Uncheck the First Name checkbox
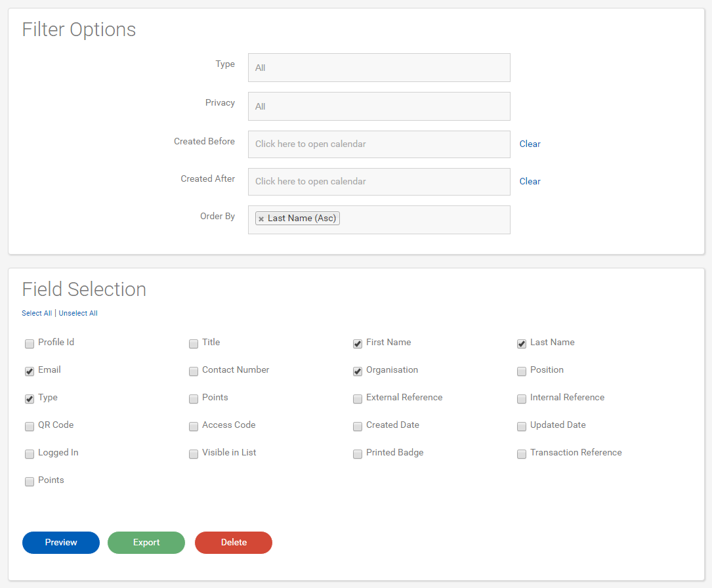The image size is (712, 588). 358,344
